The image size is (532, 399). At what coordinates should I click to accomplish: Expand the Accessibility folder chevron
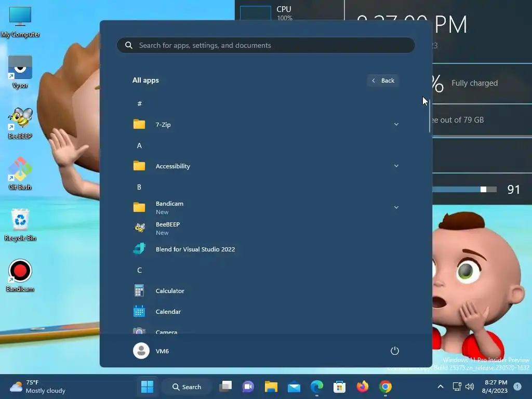pyautogui.click(x=396, y=166)
